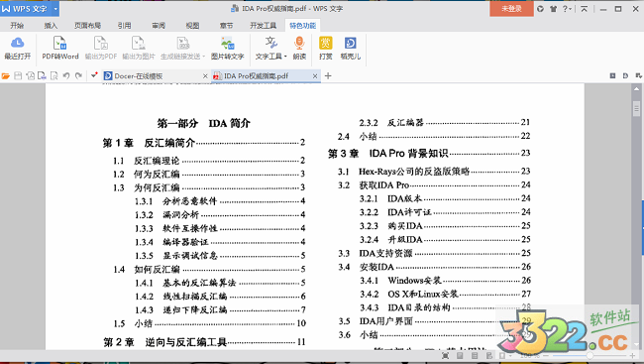Click the scroll up arrow of vertical scrollbar
The image size is (644, 364).
point(636,89)
